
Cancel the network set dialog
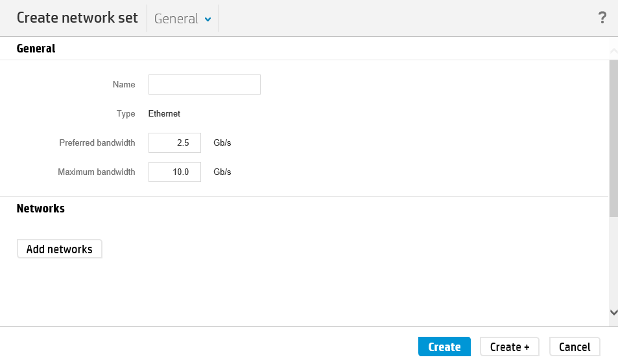point(575,347)
